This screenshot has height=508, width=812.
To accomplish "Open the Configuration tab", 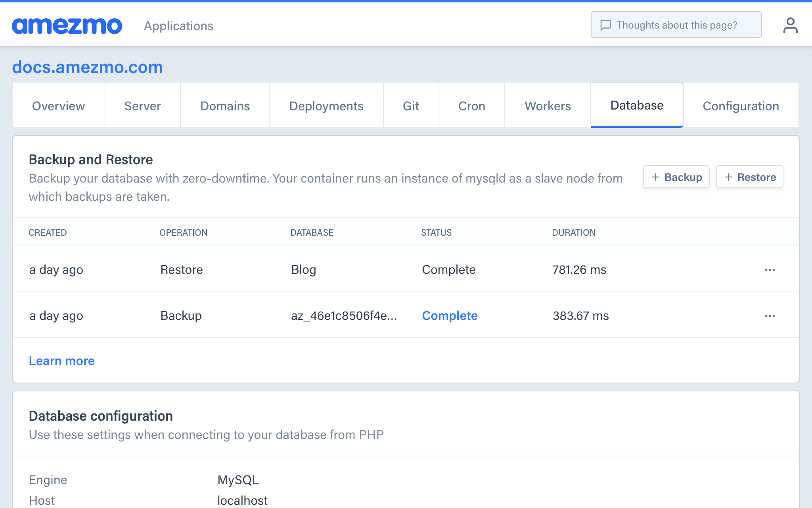I will click(741, 106).
